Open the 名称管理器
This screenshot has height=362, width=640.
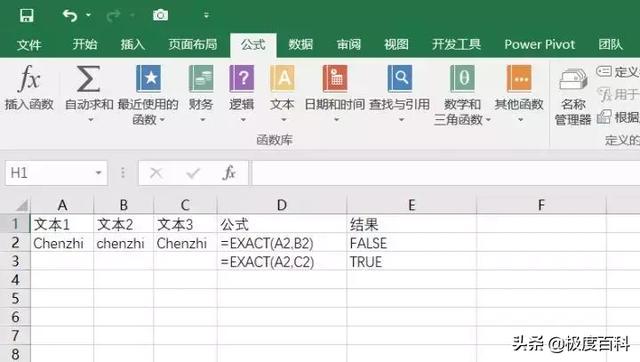pyautogui.click(x=573, y=96)
